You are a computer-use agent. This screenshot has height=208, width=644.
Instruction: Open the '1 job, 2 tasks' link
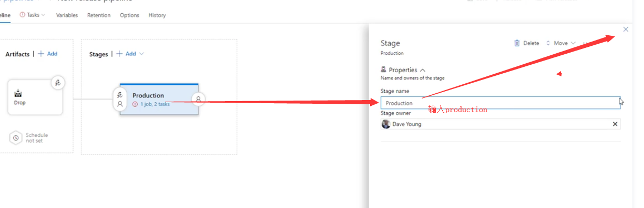[x=155, y=104]
